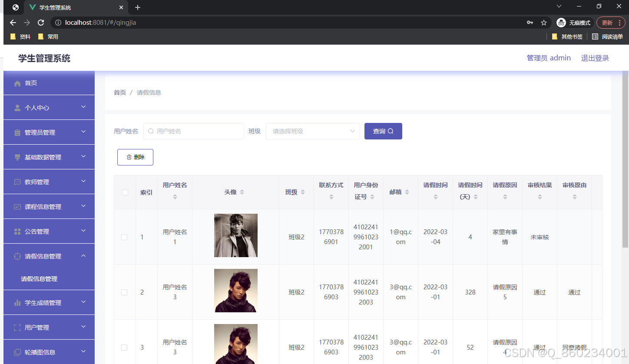
Task: Collapse the 请假信息管理 menu chevron
Action: click(83, 255)
